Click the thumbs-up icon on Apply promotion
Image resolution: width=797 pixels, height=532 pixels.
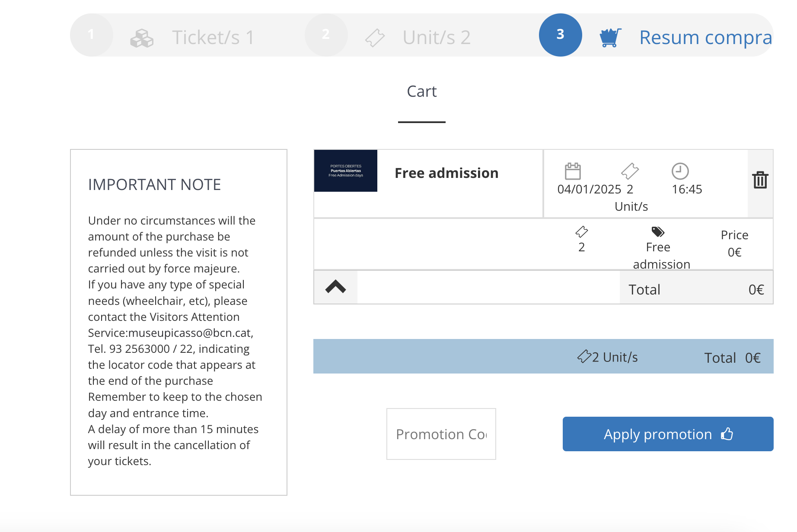727,434
